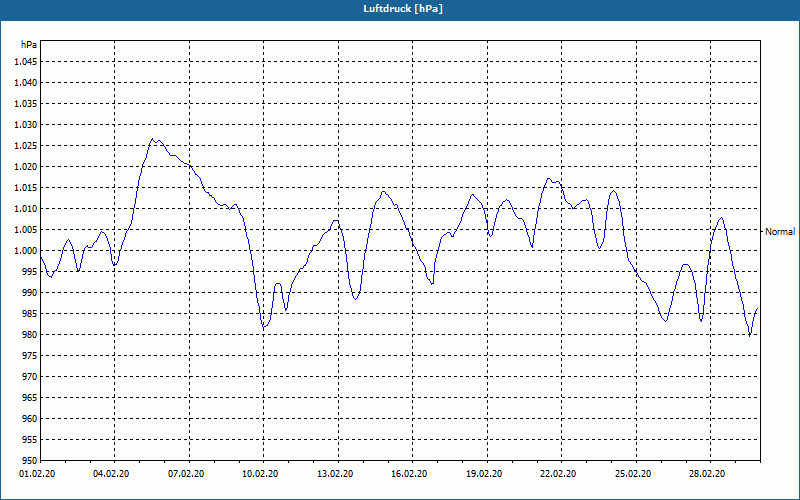Click the 990 axis value

point(30,292)
